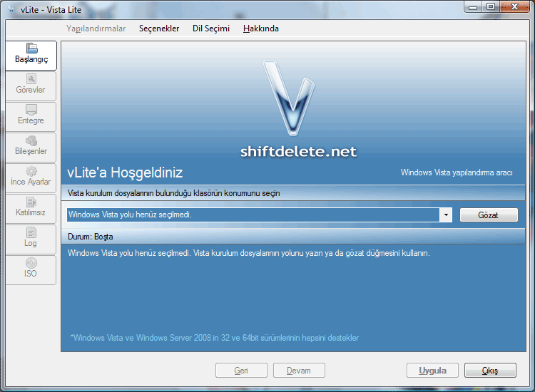This screenshot has height=392, width=535.
Task: Click the vLite title bar app icon
Action: [x=11, y=7]
